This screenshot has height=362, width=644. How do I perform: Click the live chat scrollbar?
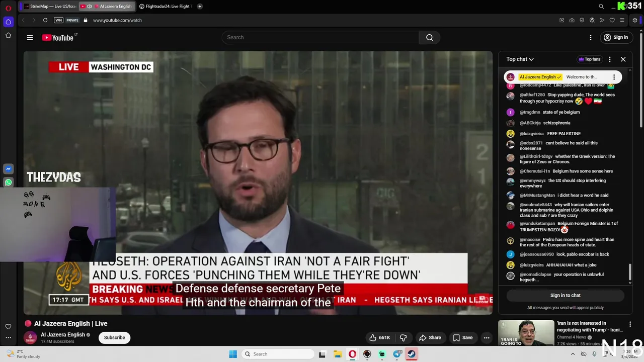(x=630, y=273)
